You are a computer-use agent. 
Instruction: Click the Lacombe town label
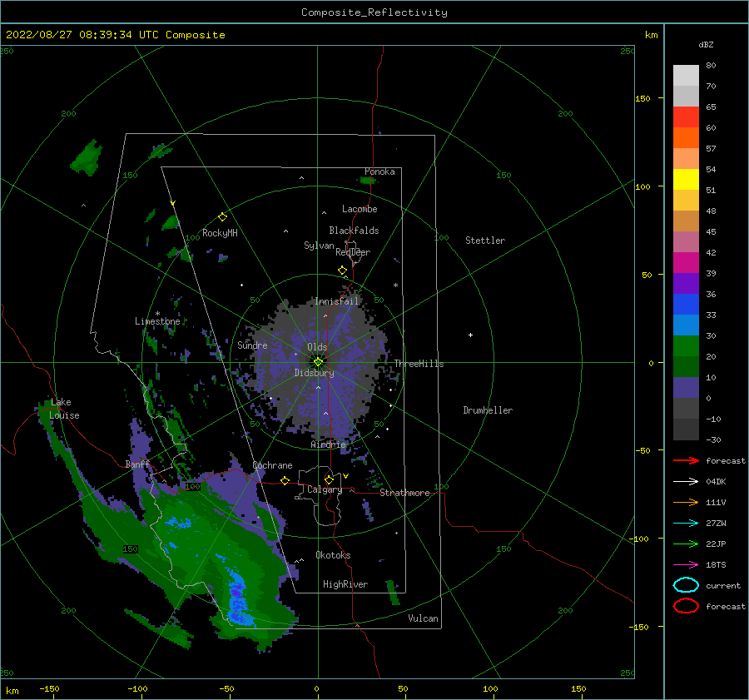pyautogui.click(x=360, y=209)
